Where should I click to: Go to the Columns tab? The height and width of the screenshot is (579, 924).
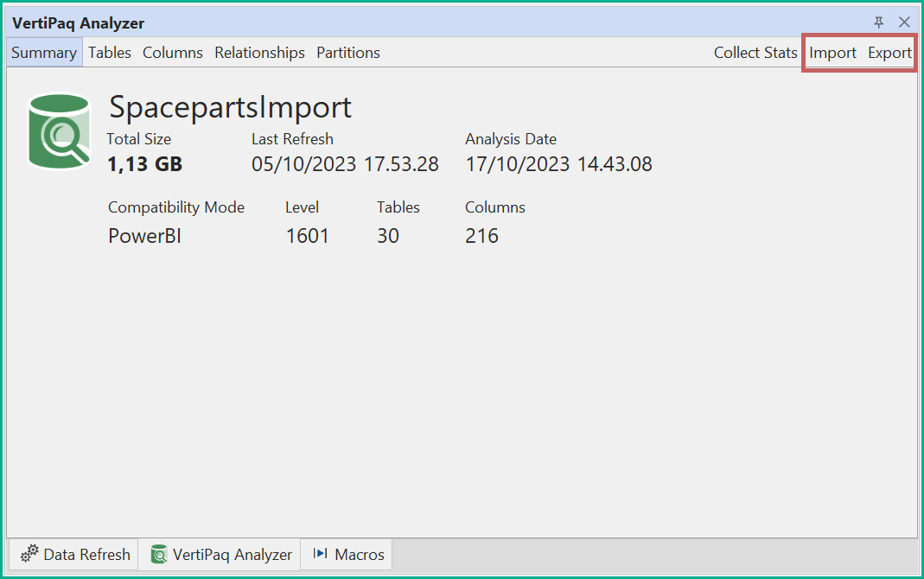coord(173,53)
